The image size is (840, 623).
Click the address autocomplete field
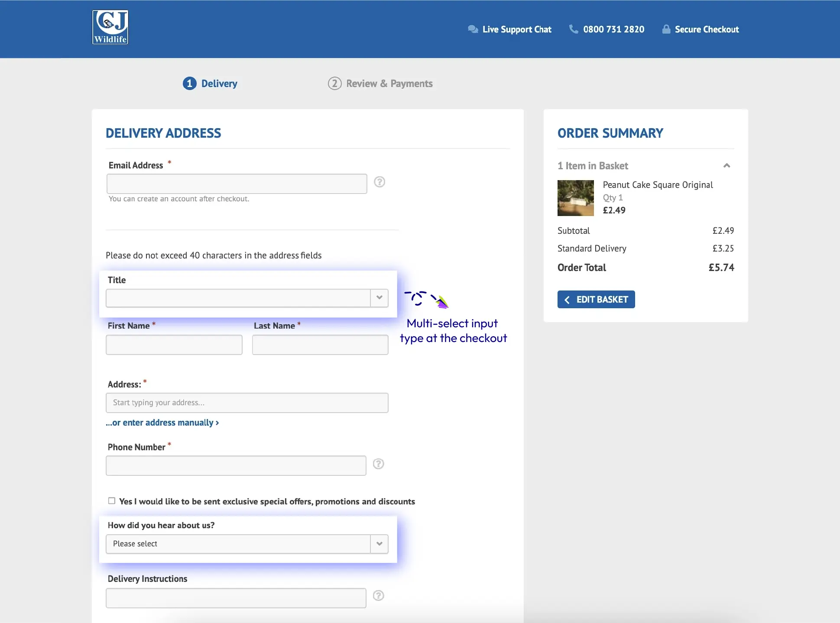[247, 403]
